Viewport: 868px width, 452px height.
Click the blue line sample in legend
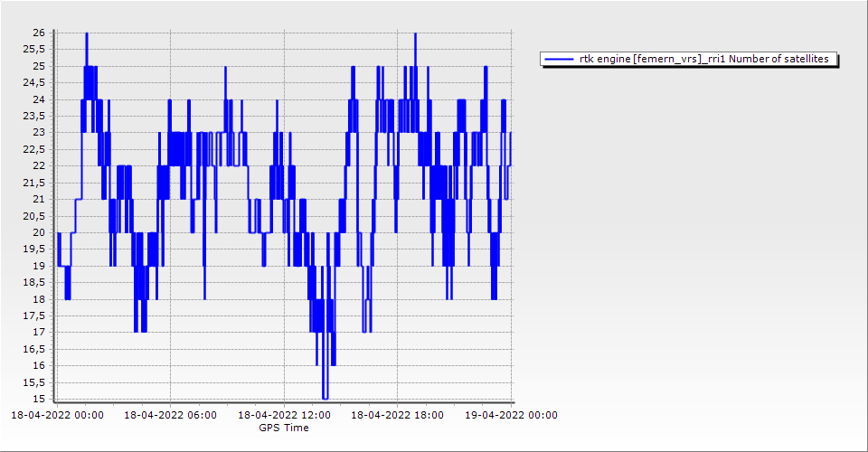559,59
